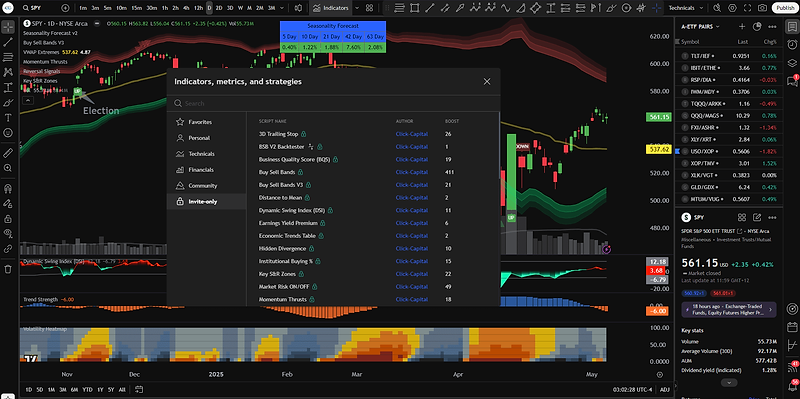Select the ruler measure tool
This screenshot has width=800, height=399.
click(x=8, y=153)
